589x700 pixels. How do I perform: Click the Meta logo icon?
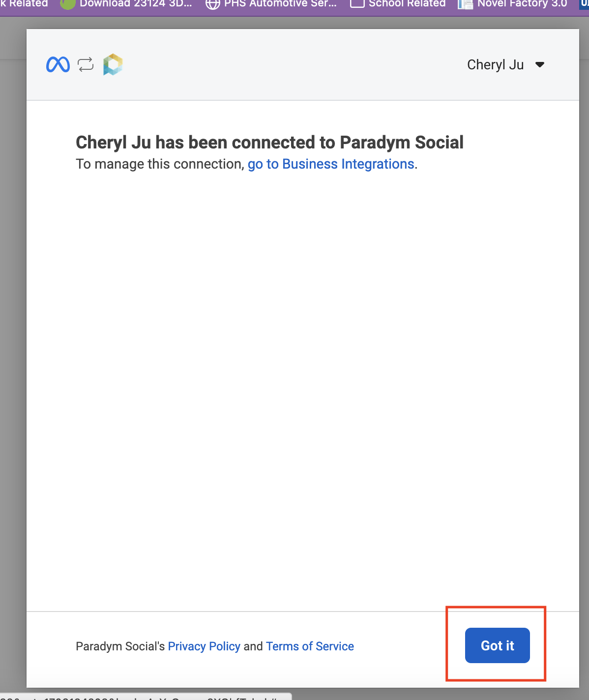click(58, 65)
